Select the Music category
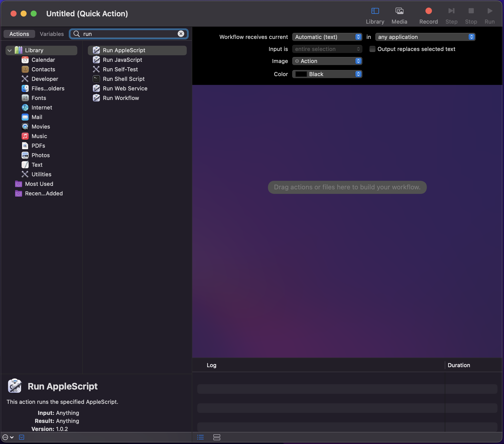The image size is (504, 444). point(39,136)
